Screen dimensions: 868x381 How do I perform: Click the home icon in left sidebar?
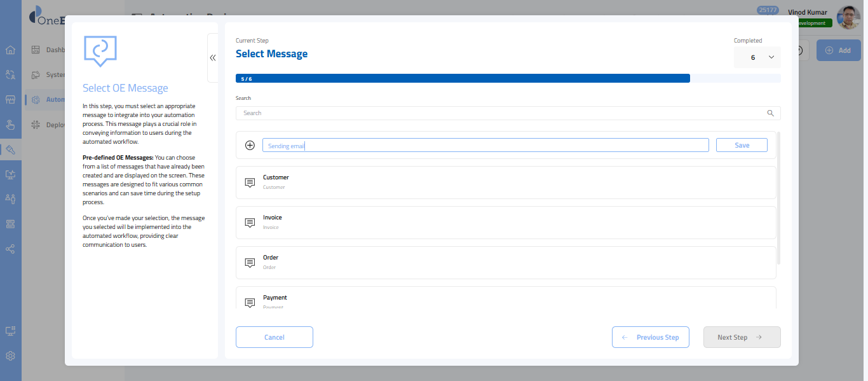click(10, 50)
